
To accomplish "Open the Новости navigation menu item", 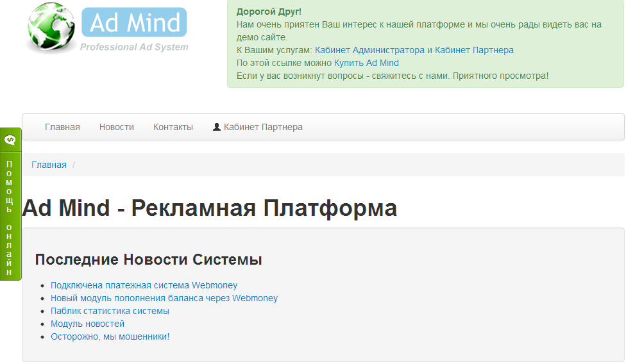I will click(117, 127).
